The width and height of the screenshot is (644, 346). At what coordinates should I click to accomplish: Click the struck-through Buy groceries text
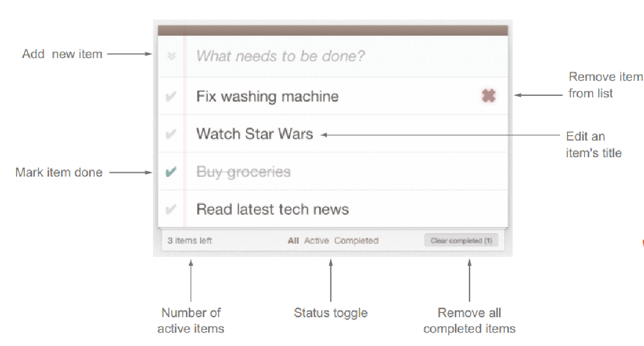click(x=243, y=172)
